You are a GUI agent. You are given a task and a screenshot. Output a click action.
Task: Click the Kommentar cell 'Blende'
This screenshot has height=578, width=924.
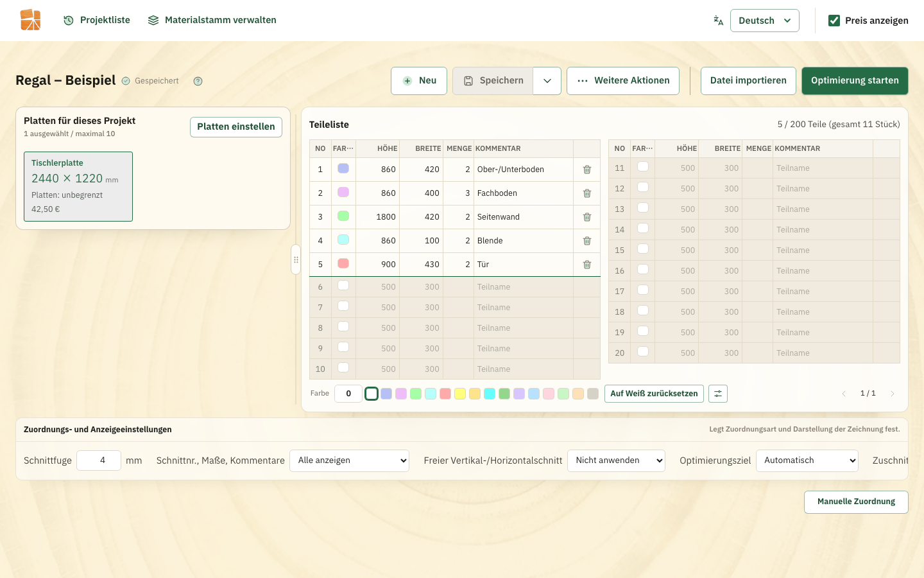524,241
